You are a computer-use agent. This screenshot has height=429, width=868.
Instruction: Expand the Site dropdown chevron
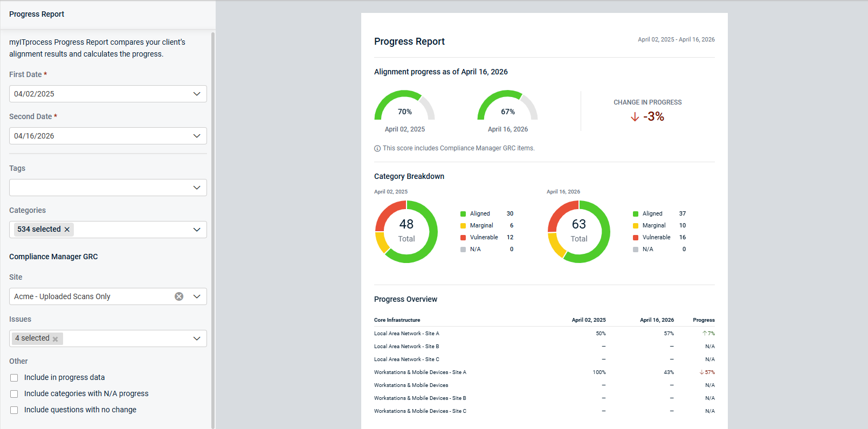click(x=197, y=296)
